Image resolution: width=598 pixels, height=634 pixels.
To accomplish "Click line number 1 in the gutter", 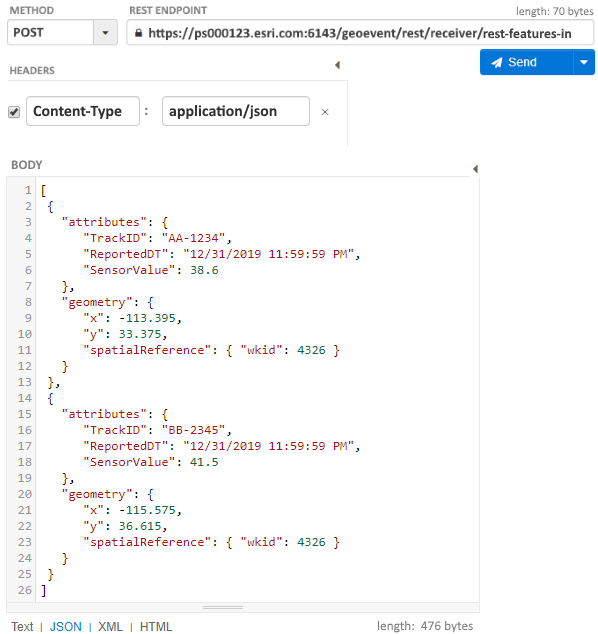I will click(x=28, y=190).
